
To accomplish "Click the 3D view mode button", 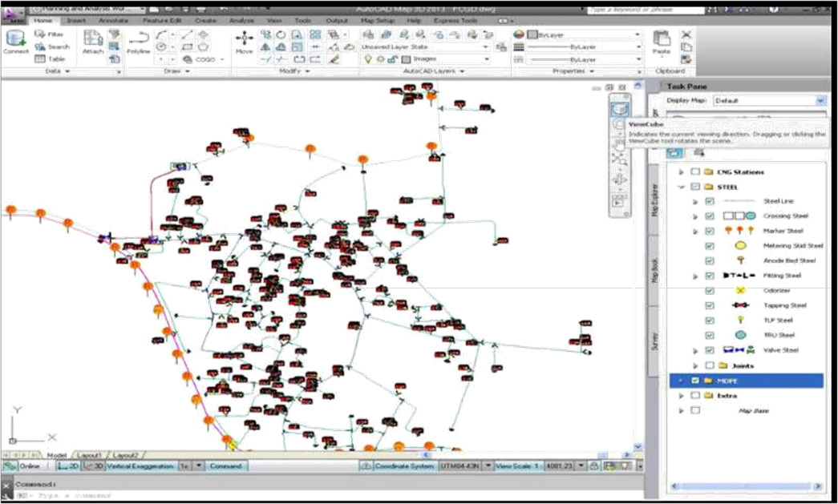I will pyautogui.click(x=93, y=466).
